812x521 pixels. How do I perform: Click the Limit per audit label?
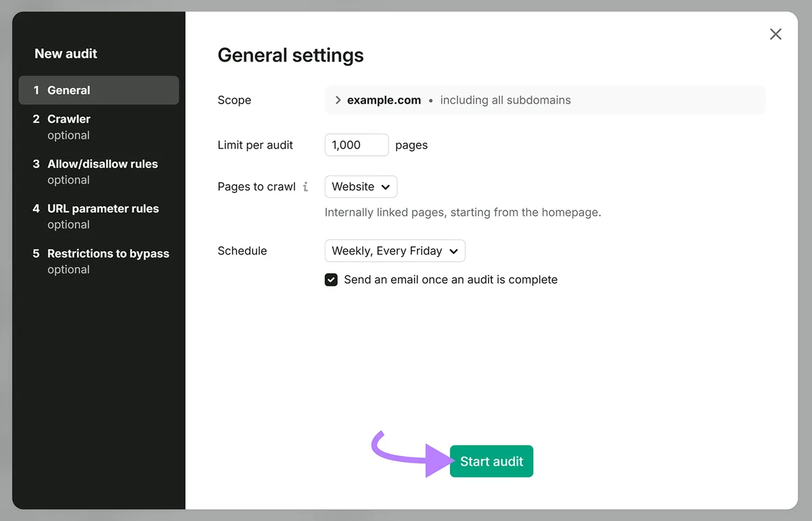click(x=256, y=145)
